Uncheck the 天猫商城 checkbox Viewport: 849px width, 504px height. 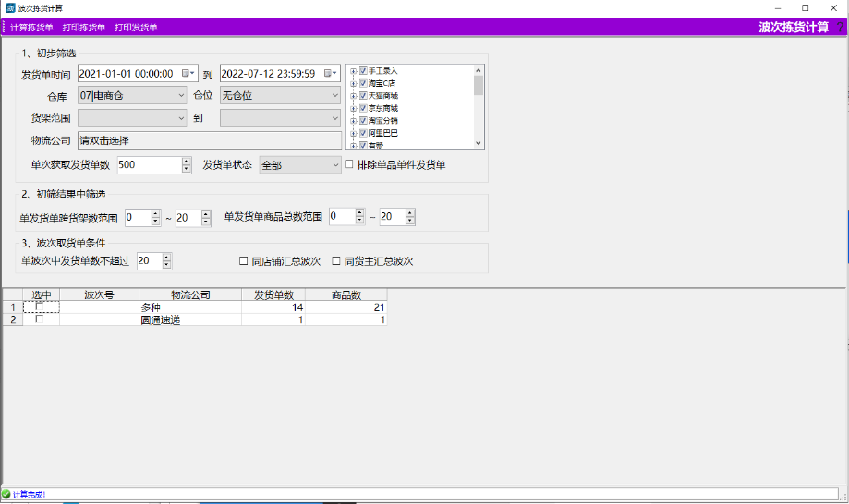pos(363,96)
